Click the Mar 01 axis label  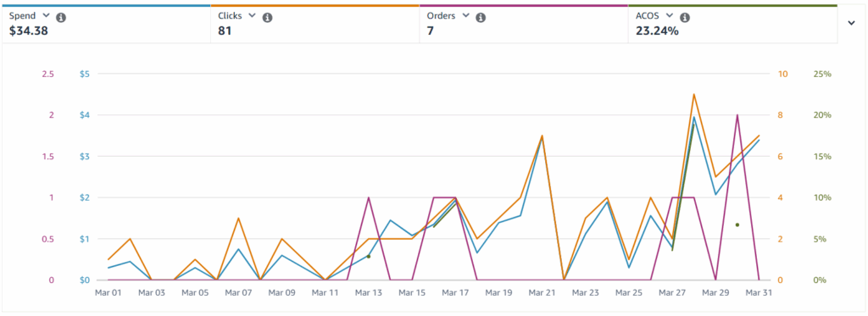(x=108, y=292)
